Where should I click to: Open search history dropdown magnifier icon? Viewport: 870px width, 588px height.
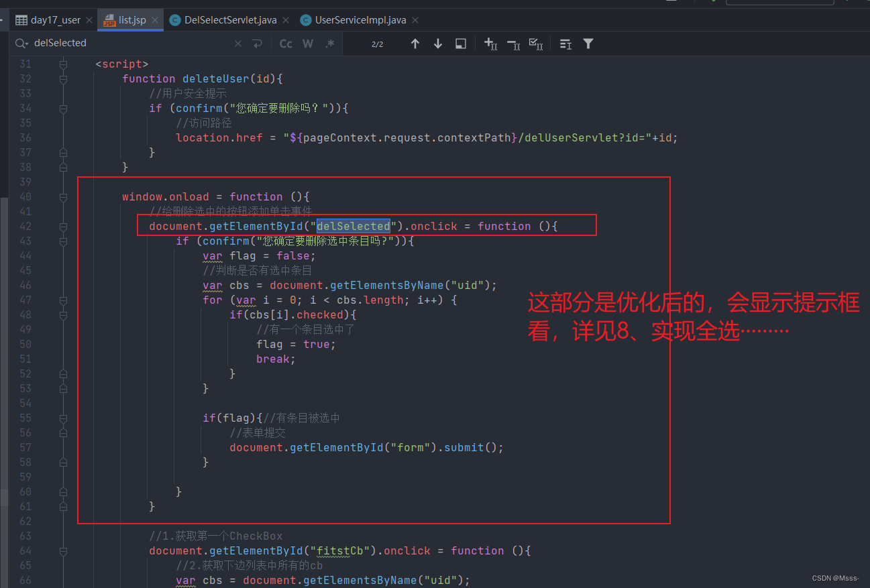[22, 44]
